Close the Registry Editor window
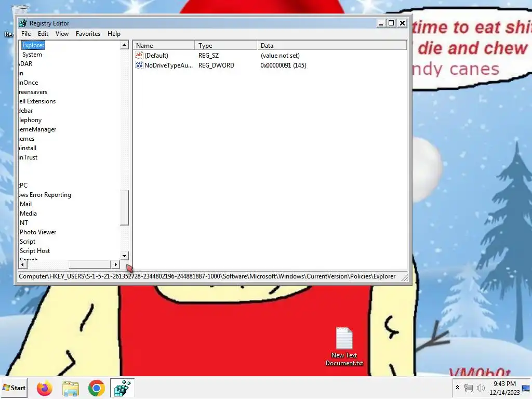The height and width of the screenshot is (399, 532). (x=402, y=23)
